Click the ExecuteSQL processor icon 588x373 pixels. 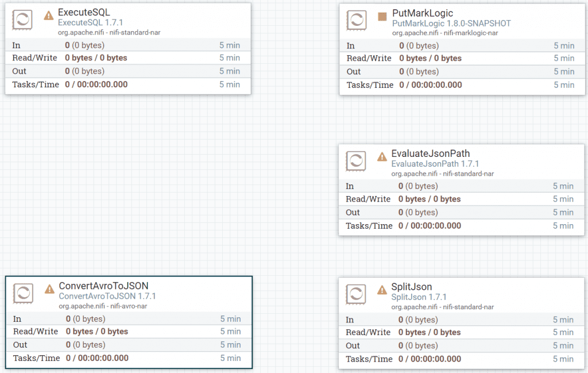tap(22, 18)
